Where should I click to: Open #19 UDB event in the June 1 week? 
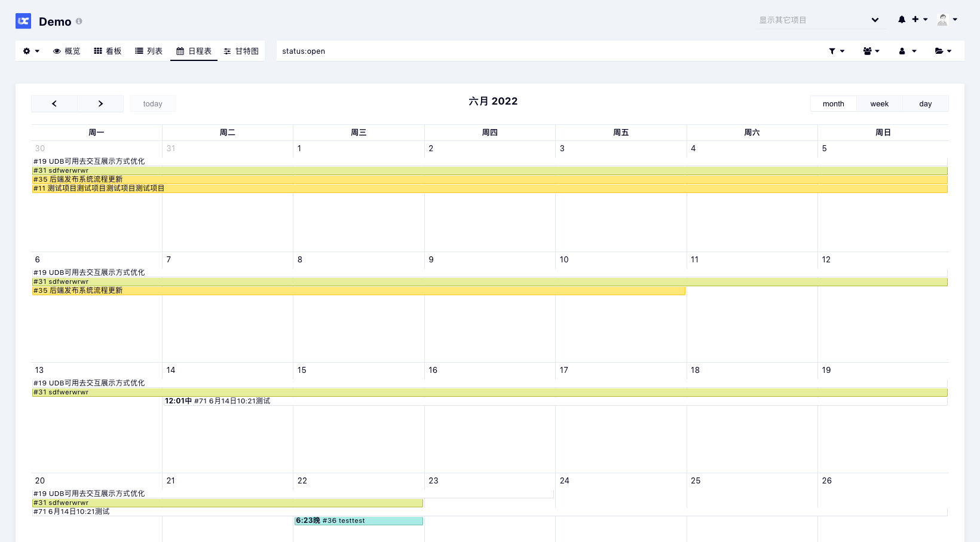pyautogui.click(x=489, y=161)
